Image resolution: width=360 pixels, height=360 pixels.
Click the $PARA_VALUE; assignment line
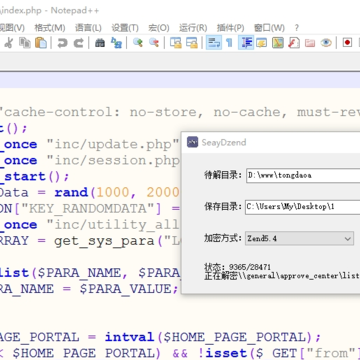click(x=89, y=289)
